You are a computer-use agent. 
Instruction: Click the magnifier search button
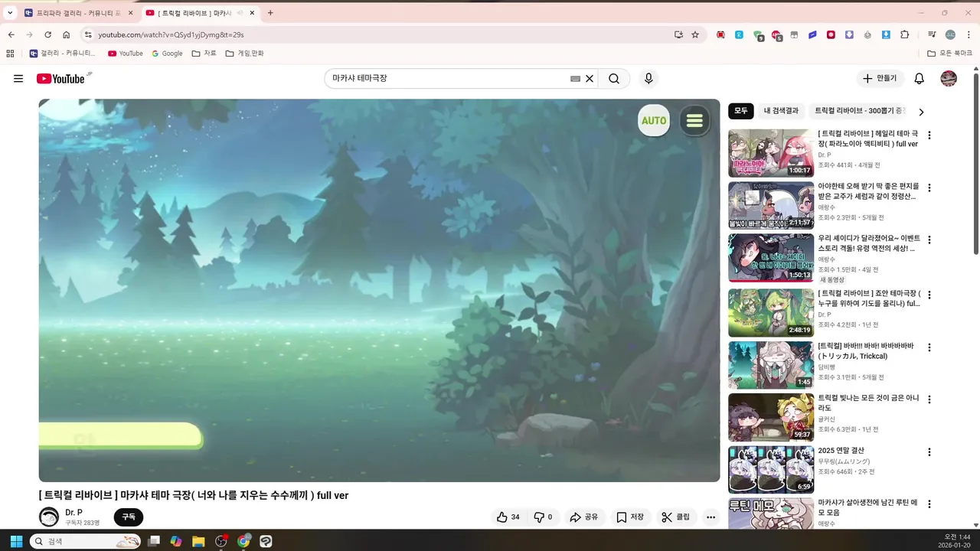pyautogui.click(x=614, y=78)
